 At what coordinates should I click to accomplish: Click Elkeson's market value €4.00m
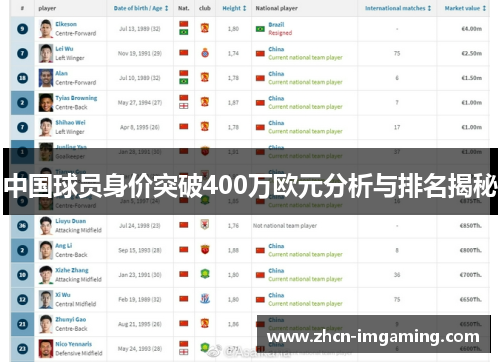(471, 29)
